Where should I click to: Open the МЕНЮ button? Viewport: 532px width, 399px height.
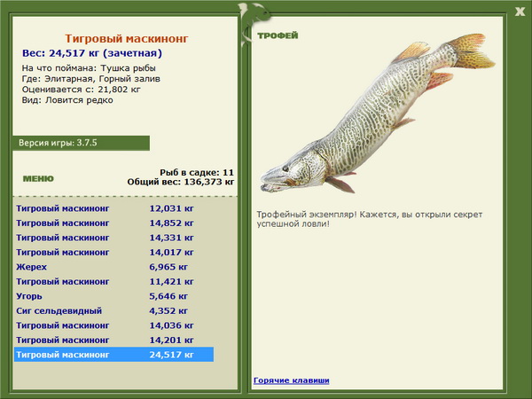point(38,179)
